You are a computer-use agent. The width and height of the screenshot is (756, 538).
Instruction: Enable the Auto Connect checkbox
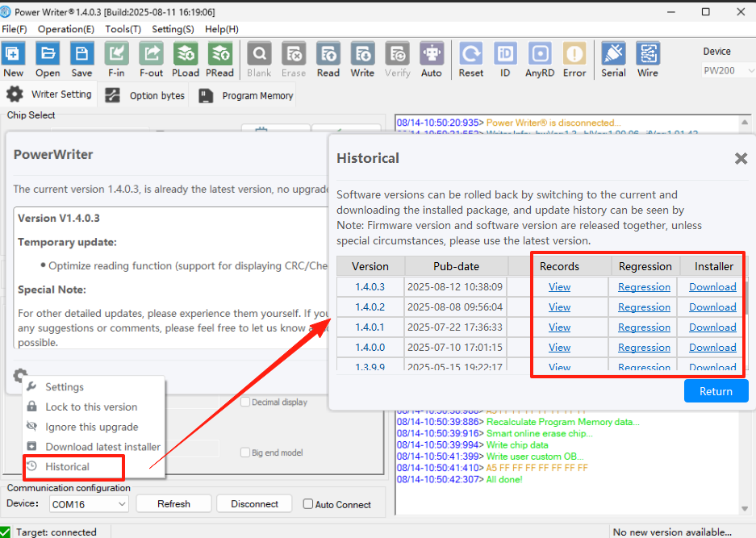308,504
